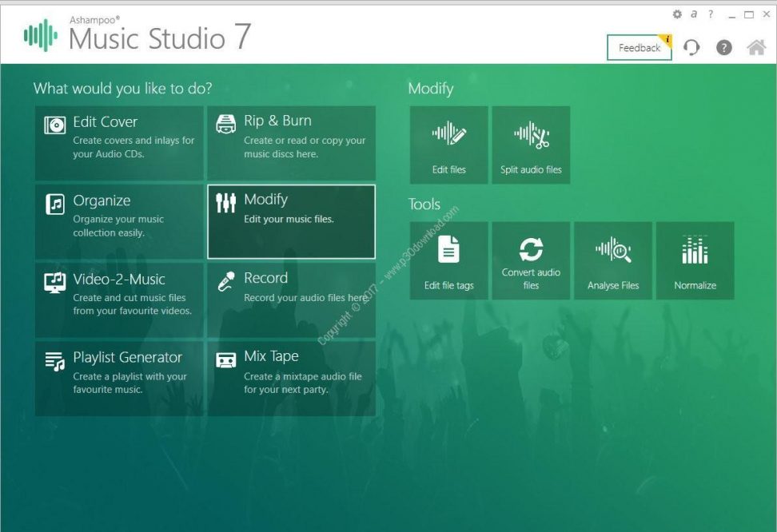Screen dimensions: 777x532
Task: Open the Playlist Generator
Action: 120,379
